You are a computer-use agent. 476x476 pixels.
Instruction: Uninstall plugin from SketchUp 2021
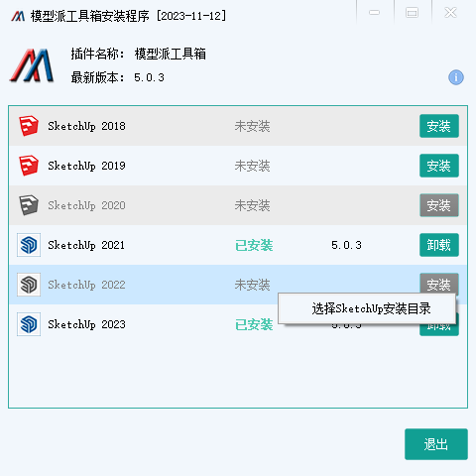click(x=439, y=245)
